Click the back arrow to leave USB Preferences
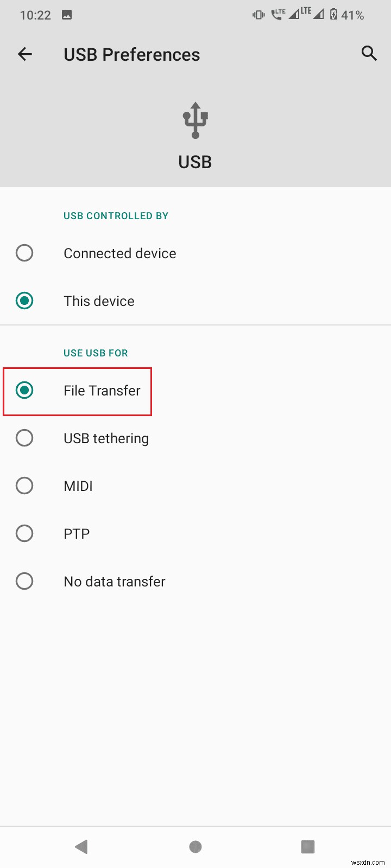The width and height of the screenshot is (391, 868). click(x=24, y=54)
